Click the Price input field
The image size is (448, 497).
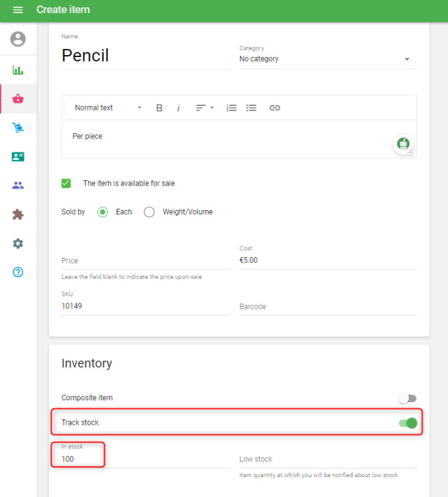(146, 261)
